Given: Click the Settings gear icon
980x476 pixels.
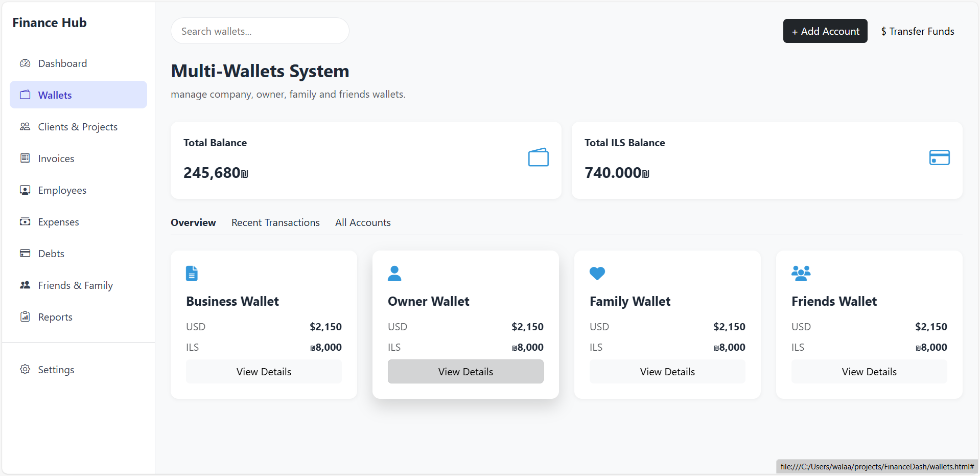Looking at the screenshot, I should 25,370.
